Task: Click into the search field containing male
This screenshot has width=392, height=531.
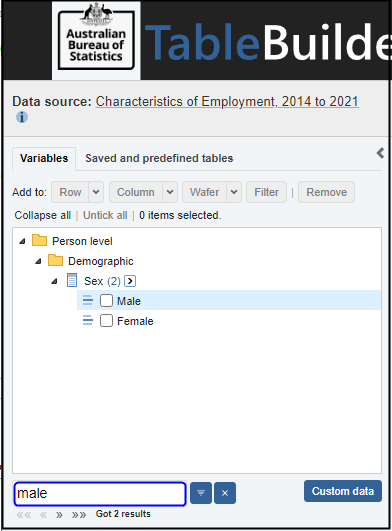Action: [x=100, y=494]
